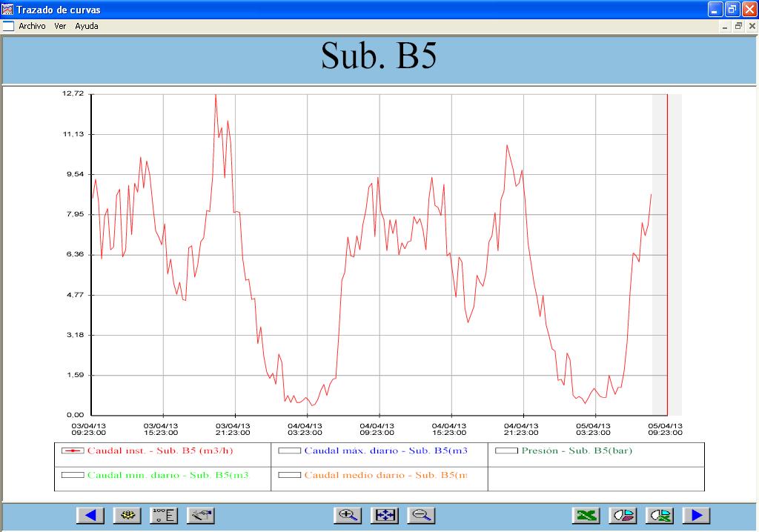
Task: Open the Ayuda menu
Action: (86, 26)
